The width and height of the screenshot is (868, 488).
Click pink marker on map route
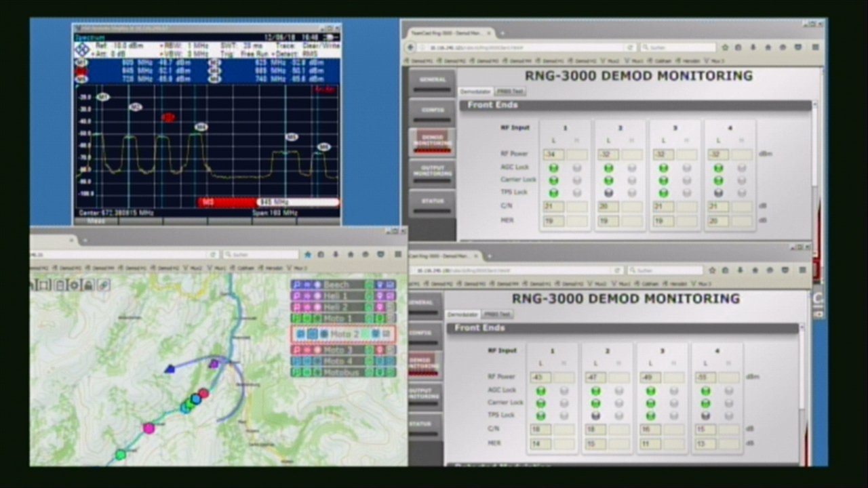149,428
